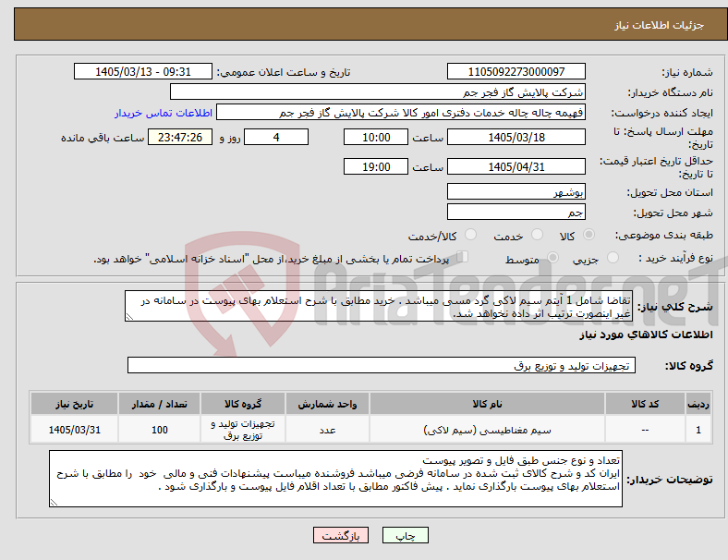This screenshot has width=728, height=560.
Task: Toggle the اسناد خزانه اسلامی payment checkbox
Action: pos(463,257)
